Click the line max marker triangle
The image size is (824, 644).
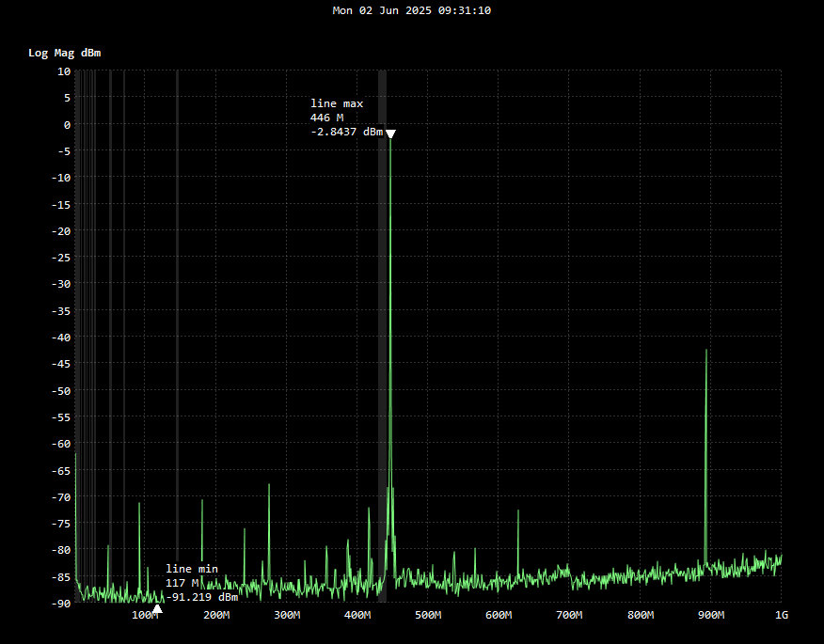pos(390,134)
